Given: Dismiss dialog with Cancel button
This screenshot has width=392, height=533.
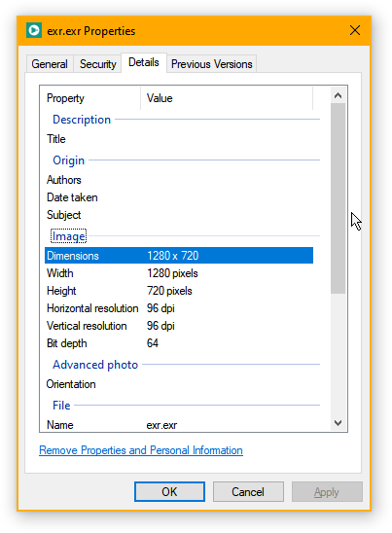Looking at the screenshot, I should 248,491.
